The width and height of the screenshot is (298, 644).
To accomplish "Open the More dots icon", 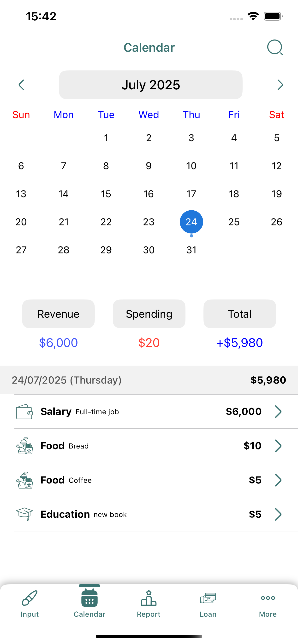I will 268,598.
